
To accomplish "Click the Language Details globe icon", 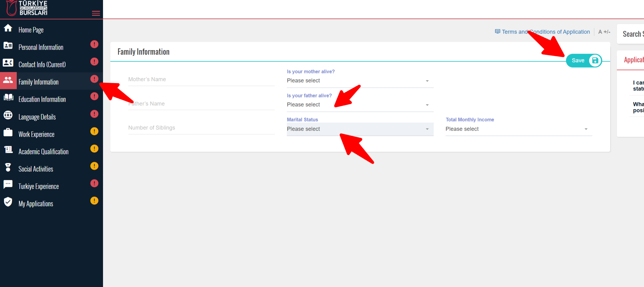I will tap(8, 115).
